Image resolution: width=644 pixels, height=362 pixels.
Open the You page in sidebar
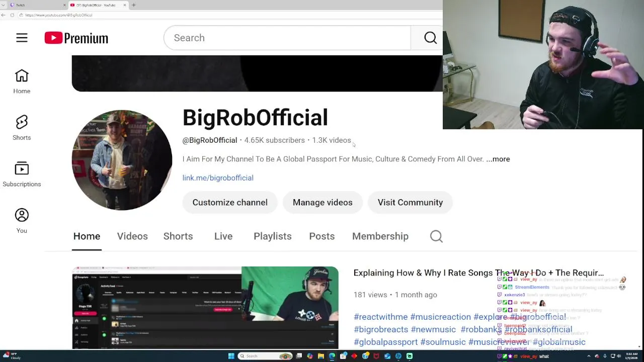pyautogui.click(x=22, y=221)
